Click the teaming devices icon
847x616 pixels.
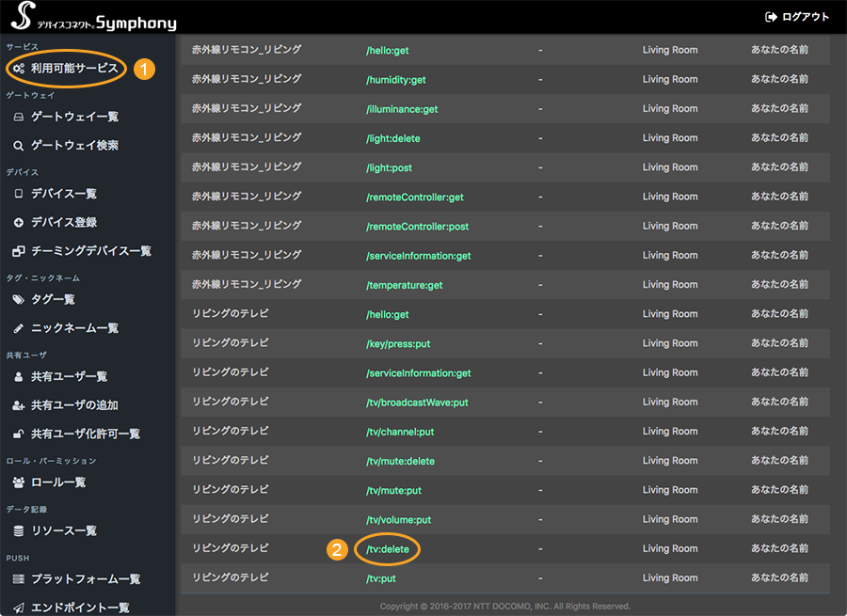pos(19,251)
